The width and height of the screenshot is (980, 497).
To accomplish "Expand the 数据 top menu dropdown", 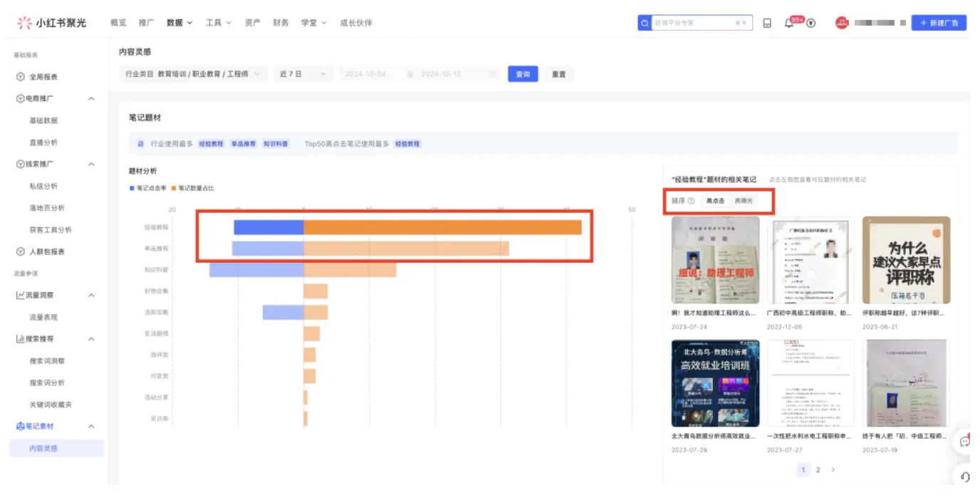I will [179, 23].
